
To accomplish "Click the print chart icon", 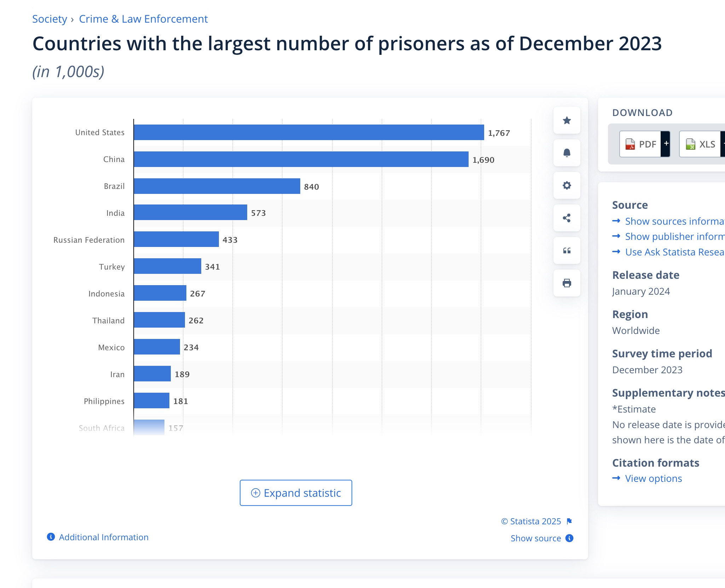I will 567,283.
